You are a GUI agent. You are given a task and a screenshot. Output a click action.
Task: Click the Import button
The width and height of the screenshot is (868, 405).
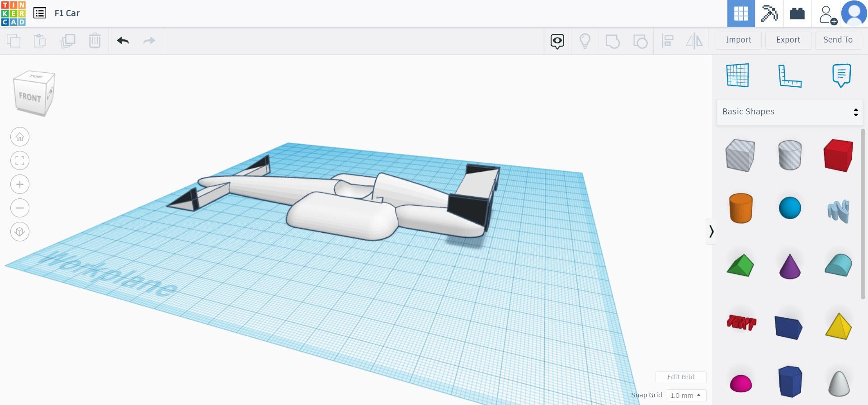pos(739,40)
